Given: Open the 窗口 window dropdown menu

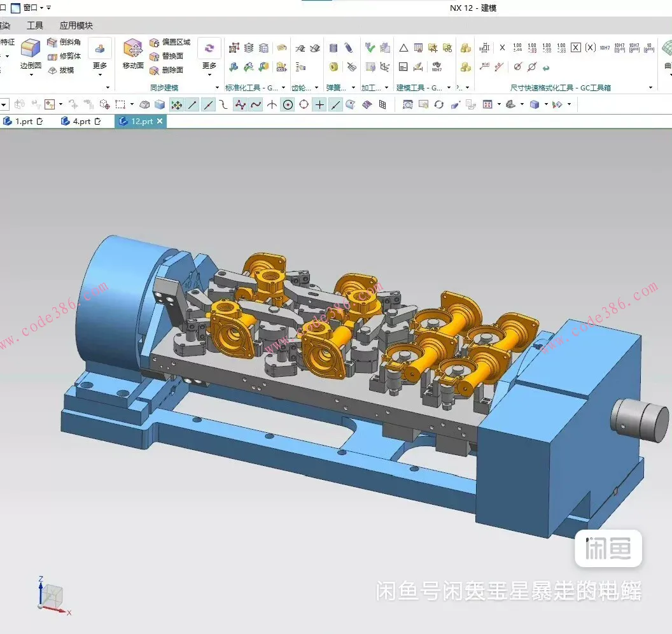Looking at the screenshot, I should 33,8.
